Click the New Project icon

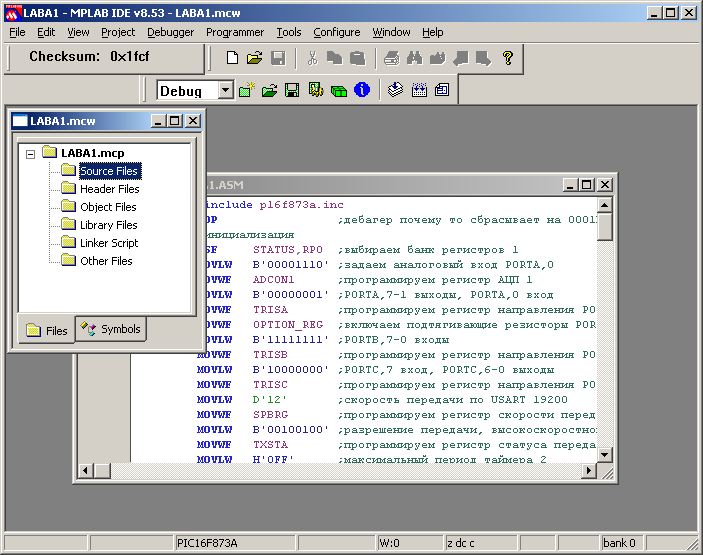pyautogui.click(x=247, y=90)
